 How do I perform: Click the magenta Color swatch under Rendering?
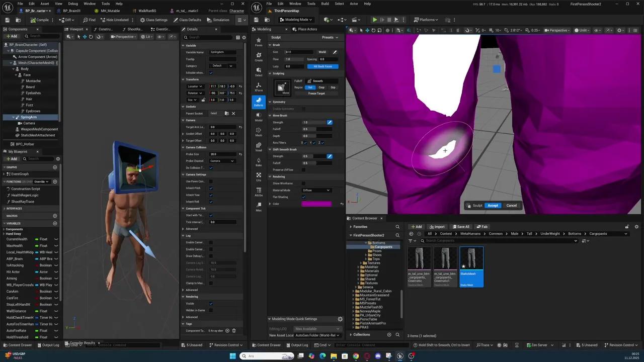coord(316,204)
